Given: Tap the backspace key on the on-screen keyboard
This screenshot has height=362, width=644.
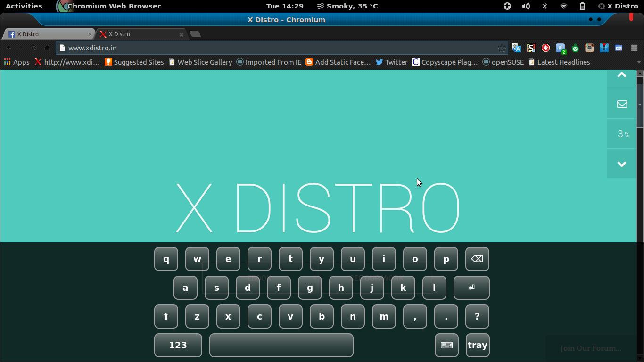Looking at the screenshot, I should [477, 259].
